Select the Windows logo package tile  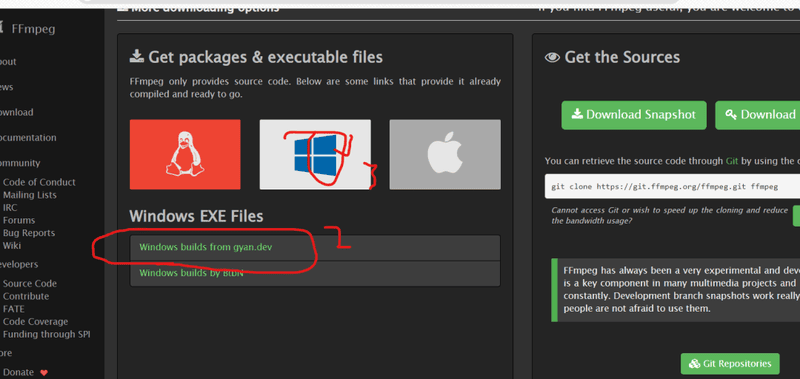[x=315, y=155]
